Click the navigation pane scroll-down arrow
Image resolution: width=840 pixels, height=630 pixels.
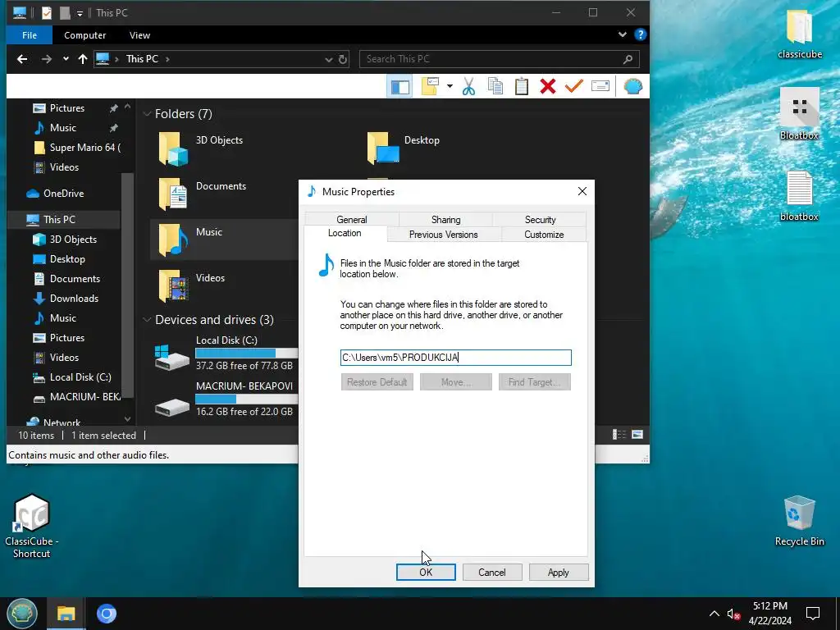tap(127, 419)
